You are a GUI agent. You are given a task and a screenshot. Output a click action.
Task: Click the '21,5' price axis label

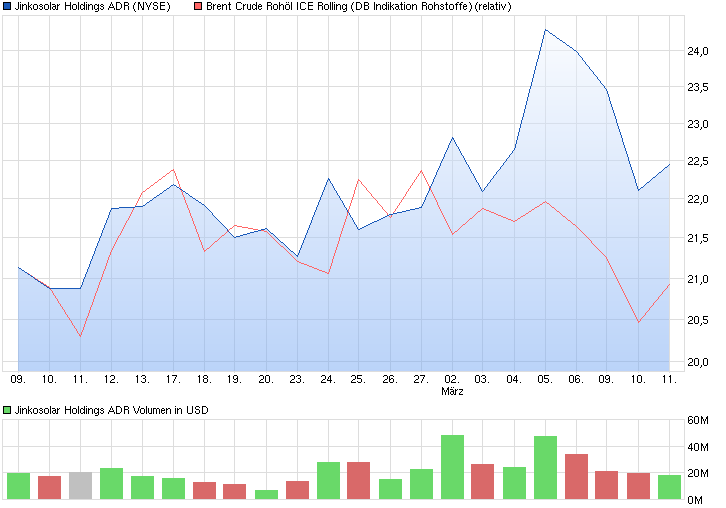point(698,238)
